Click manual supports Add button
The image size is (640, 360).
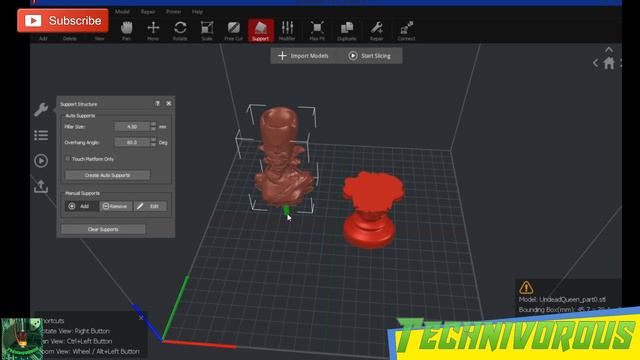click(82, 206)
